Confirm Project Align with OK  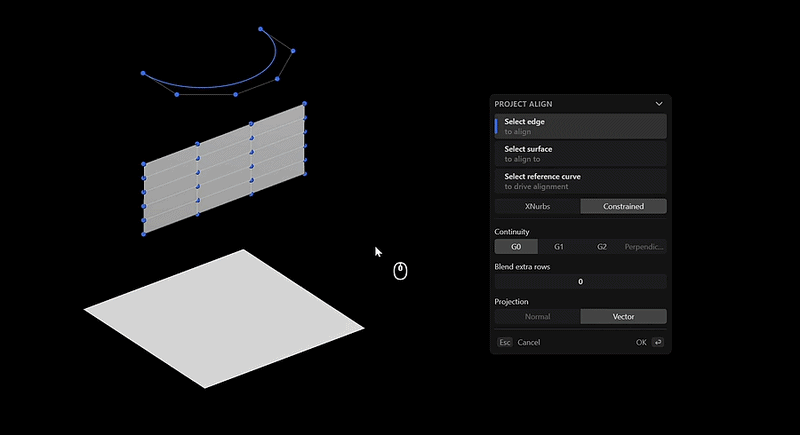point(641,343)
